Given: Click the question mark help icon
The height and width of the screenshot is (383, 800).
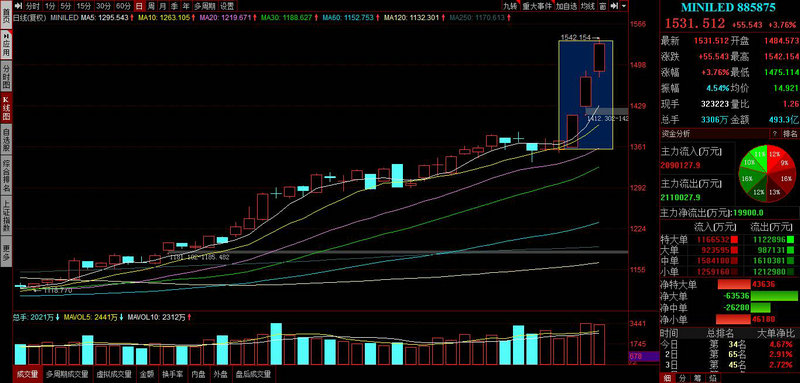Looking at the screenshot, I should click(775, 134).
